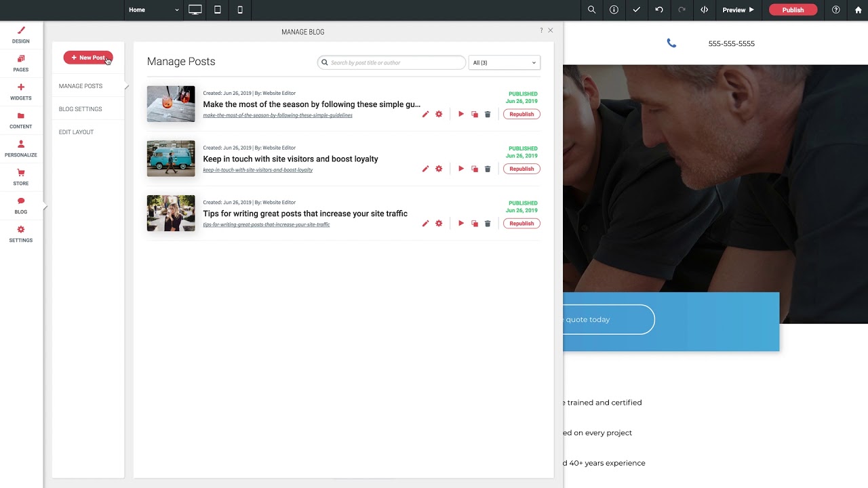This screenshot has height=488, width=868.
Task: Click the 555-555-5555 phone number on the site
Action: tap(731, 43)
